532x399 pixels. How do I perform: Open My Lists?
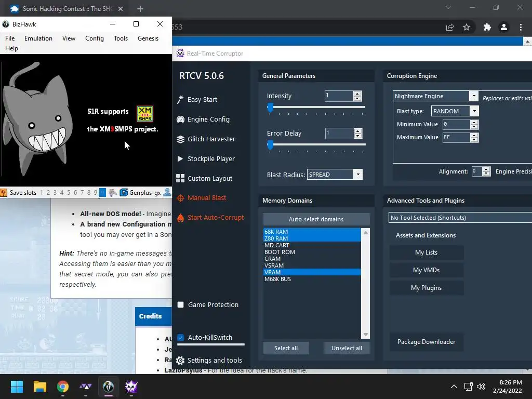(426, 252)
